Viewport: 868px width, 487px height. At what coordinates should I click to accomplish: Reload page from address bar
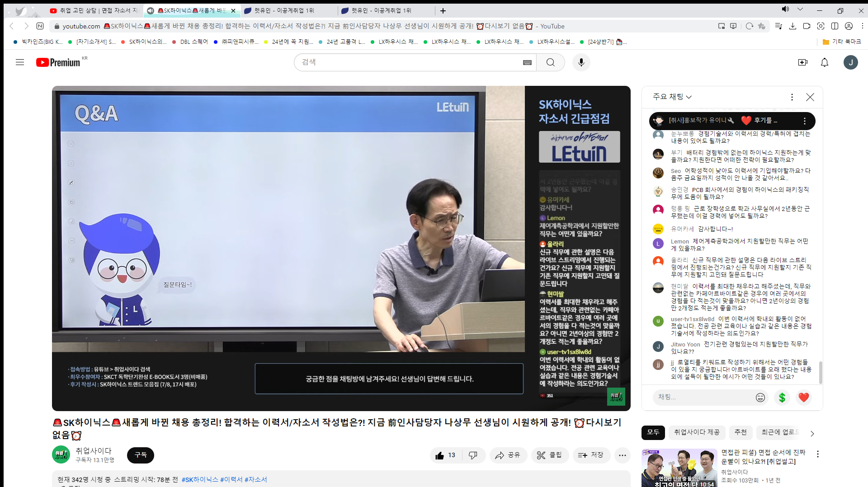pos(750,26)
